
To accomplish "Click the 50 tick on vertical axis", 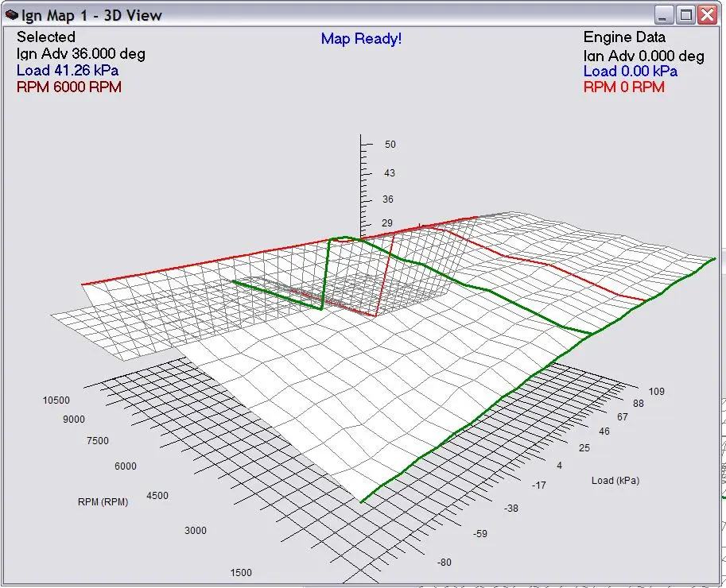I will coord(390,145).
